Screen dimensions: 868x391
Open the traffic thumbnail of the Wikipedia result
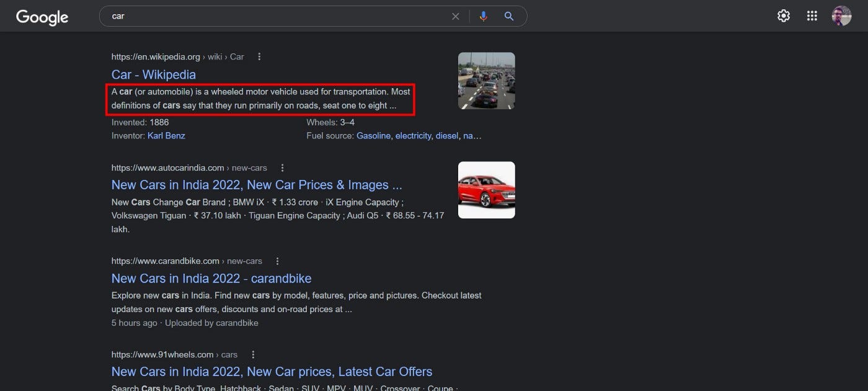click(x=487, y=81)
